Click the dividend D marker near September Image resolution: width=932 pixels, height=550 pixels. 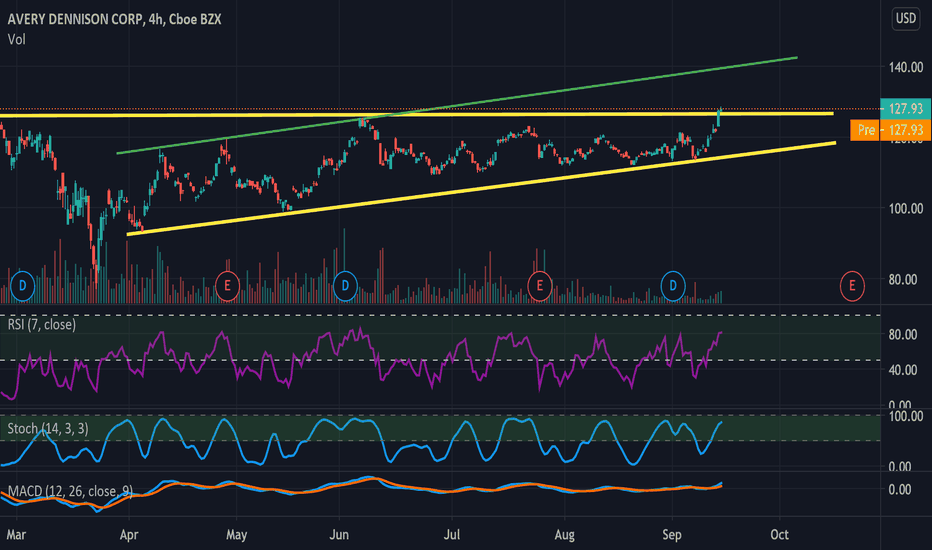click(673, 286)
